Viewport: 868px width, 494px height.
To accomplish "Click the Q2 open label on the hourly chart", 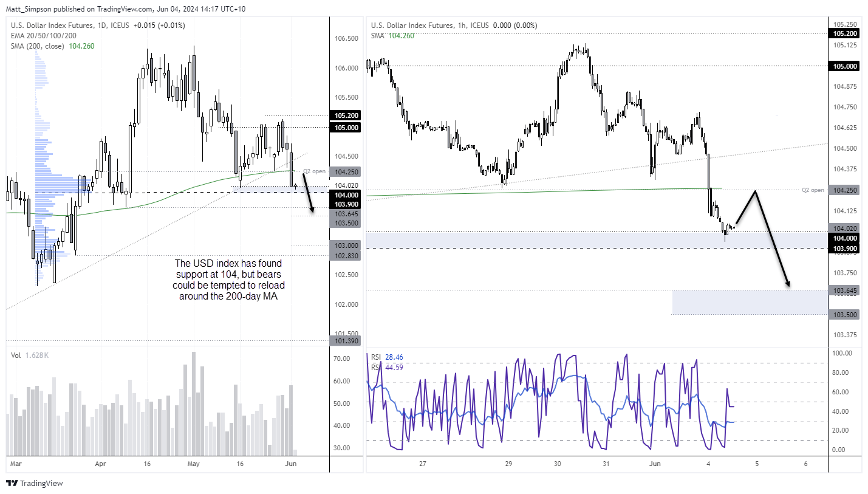I will (813, 190).
